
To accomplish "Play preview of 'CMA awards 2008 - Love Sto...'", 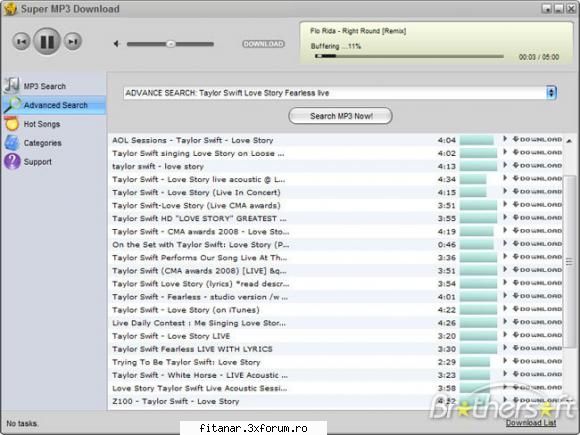I will point(505,230).
